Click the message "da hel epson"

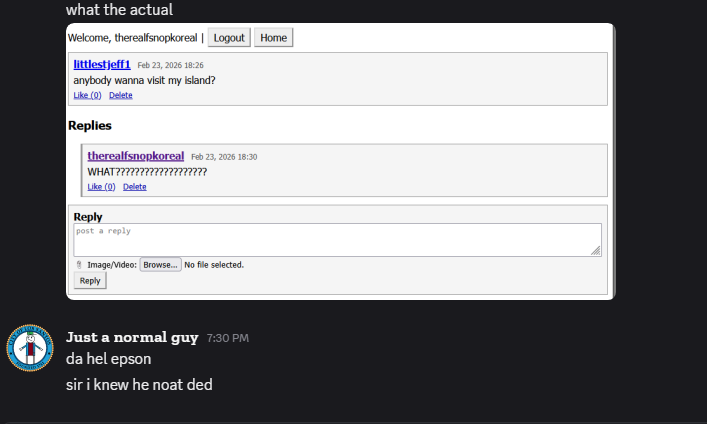(x=109, y=360)
